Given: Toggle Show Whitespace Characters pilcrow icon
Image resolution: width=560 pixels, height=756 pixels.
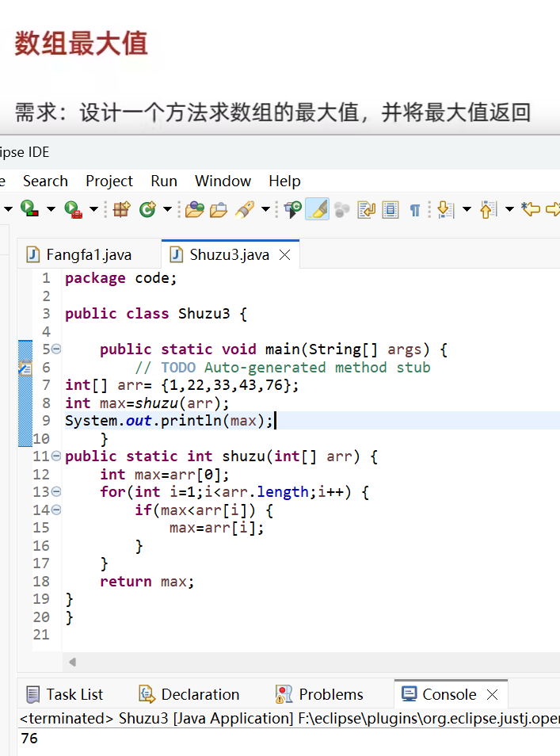Looking at the screenshot, I should (x=414, y=210).
